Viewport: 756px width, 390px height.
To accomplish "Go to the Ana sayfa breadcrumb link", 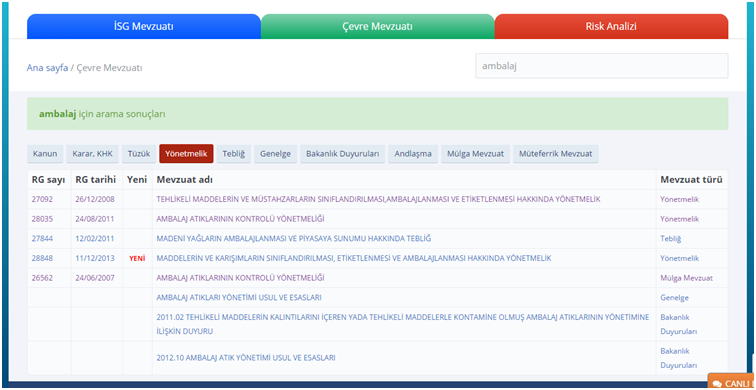I will click(x=47, y=68).
